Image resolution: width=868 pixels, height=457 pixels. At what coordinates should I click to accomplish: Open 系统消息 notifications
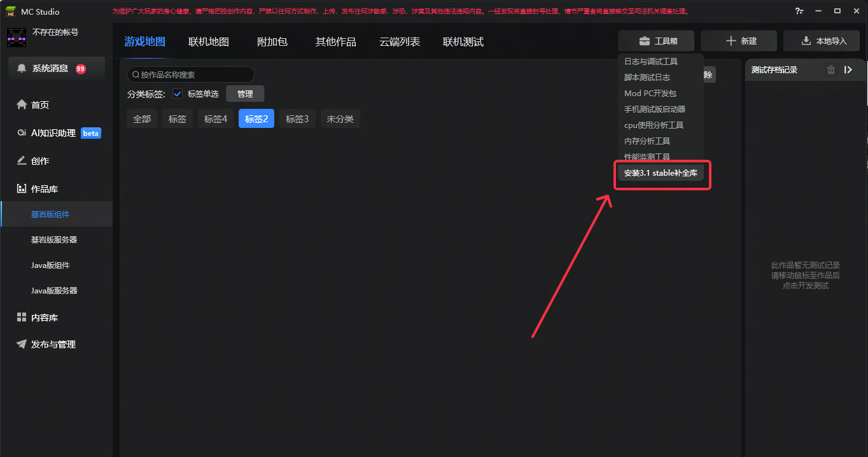(56, 69)
